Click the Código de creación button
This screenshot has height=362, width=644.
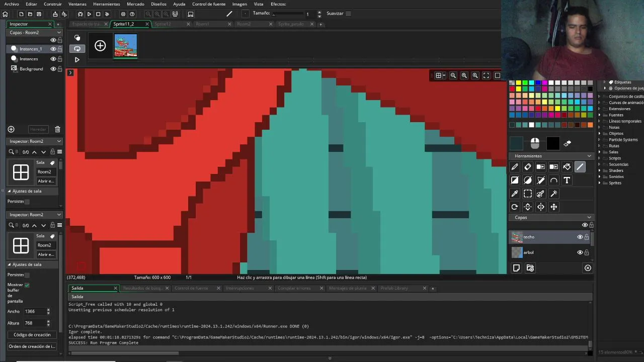tap(32, 335)
